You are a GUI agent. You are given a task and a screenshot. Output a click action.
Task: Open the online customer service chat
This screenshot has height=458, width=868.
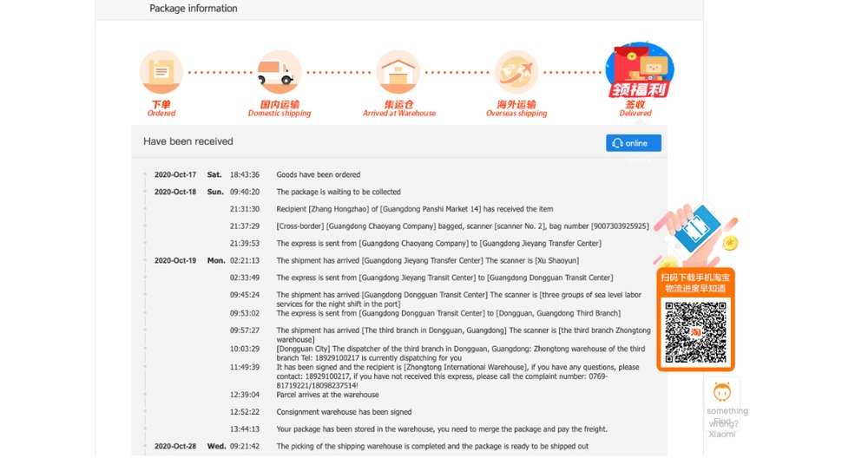(634, 143)
